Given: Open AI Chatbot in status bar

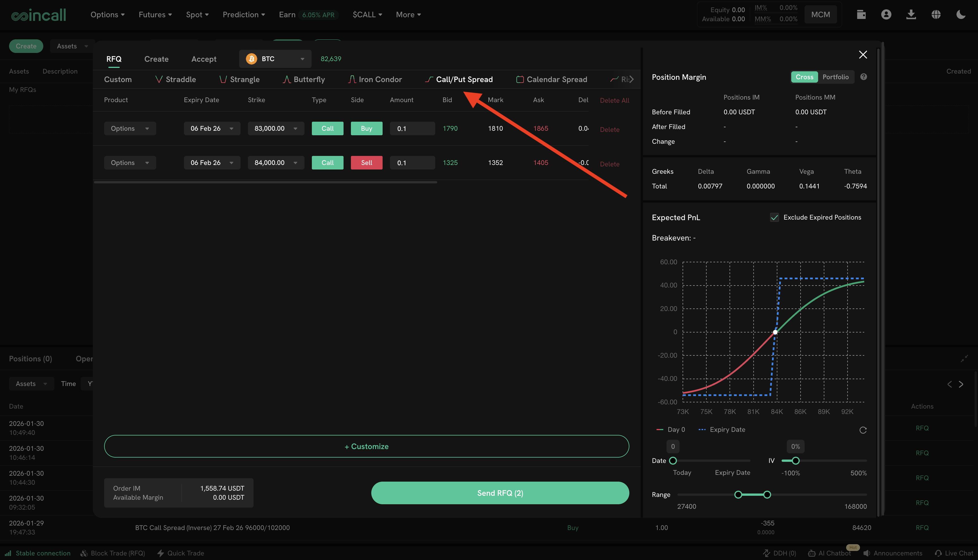Looking at the screenshot, I should coord(829,553).
